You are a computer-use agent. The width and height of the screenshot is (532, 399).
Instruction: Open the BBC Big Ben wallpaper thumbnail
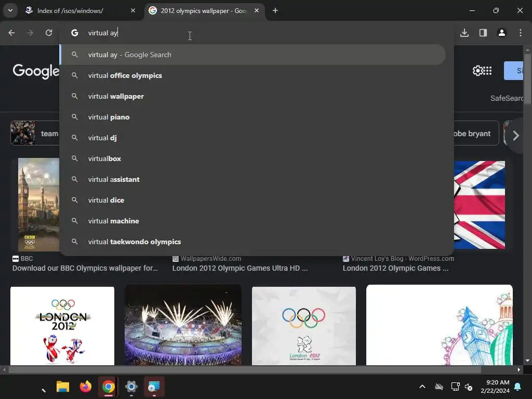tap(38, 204)
